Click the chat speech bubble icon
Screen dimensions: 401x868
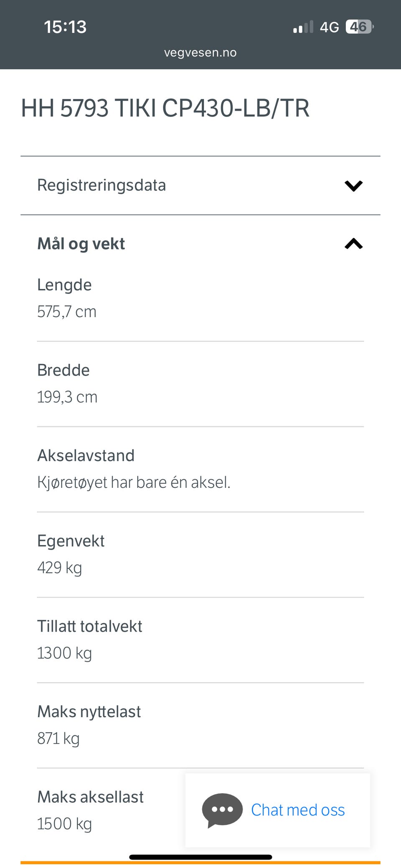(x=222, y=810)
